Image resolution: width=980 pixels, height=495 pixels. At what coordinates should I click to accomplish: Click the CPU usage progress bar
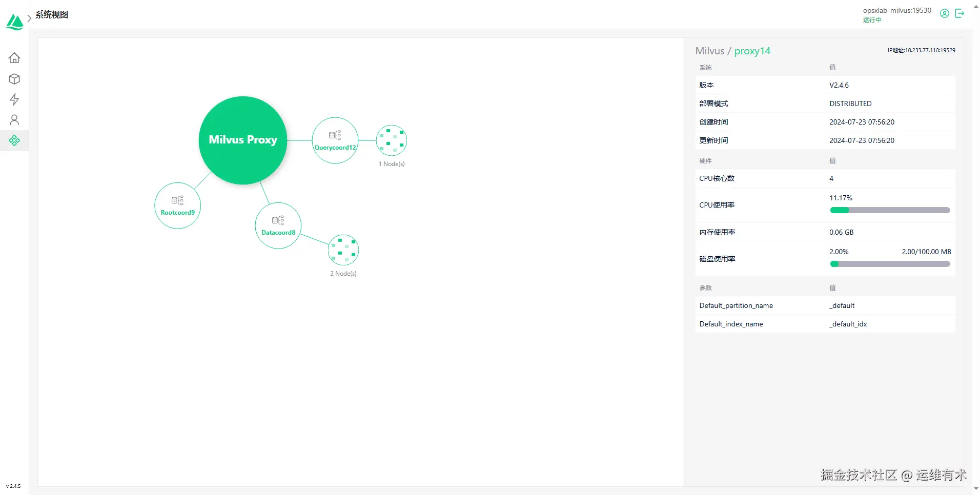[890, 210]
